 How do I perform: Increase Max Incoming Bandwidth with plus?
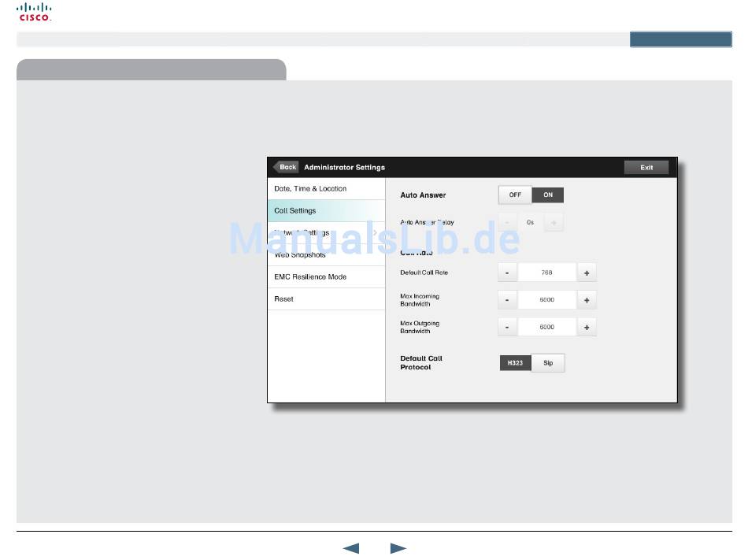click(587, 300)
